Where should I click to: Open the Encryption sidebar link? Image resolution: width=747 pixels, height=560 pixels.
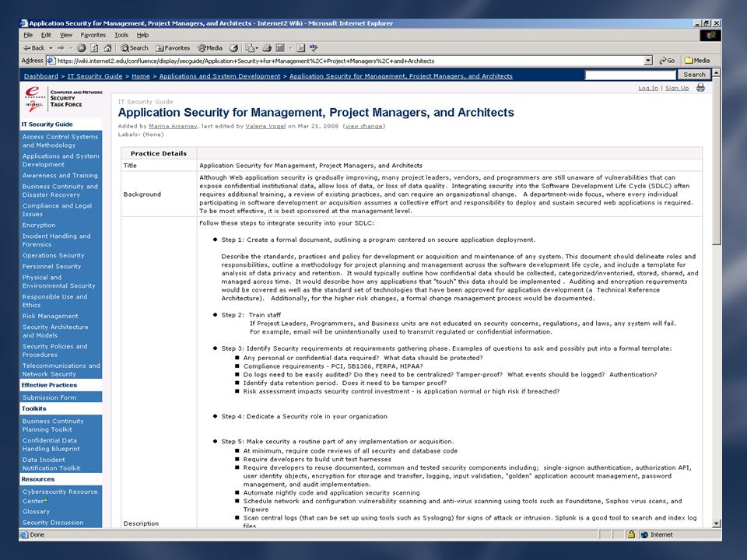pyautogui.click(x=39, y=226)
